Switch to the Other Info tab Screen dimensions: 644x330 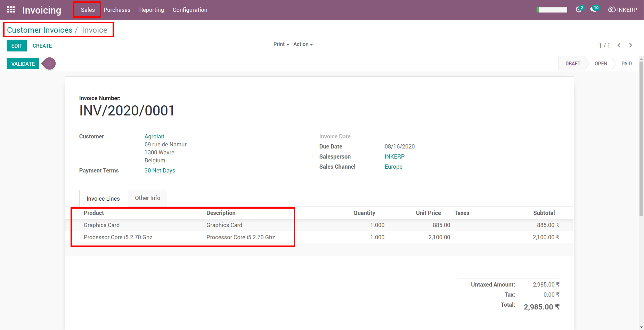147,198
